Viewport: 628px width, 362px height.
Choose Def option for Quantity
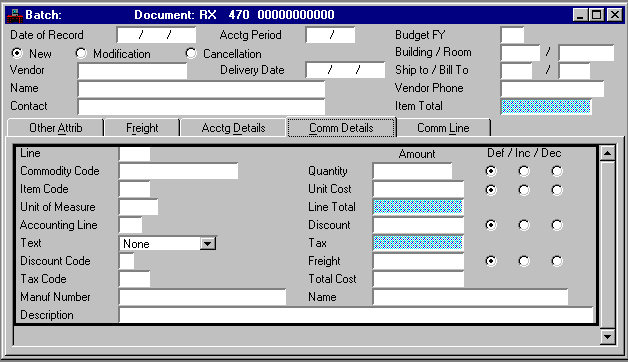click(491, 171)
